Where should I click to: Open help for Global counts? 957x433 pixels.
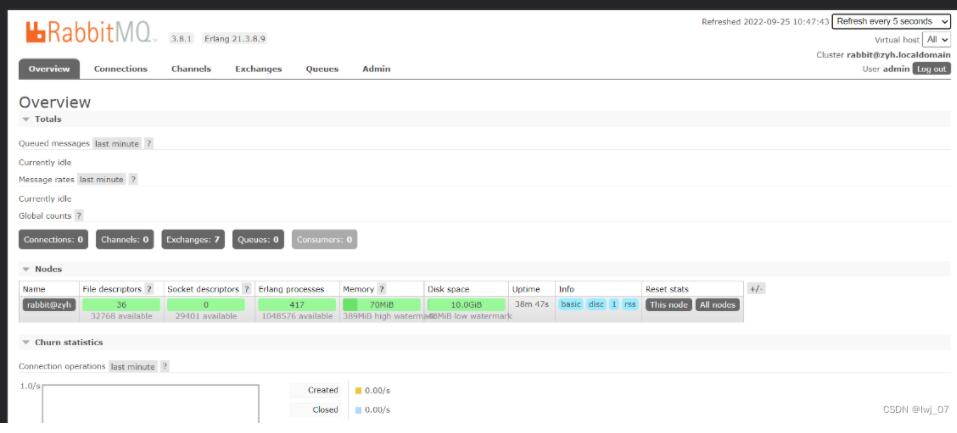tap(79, 216)
